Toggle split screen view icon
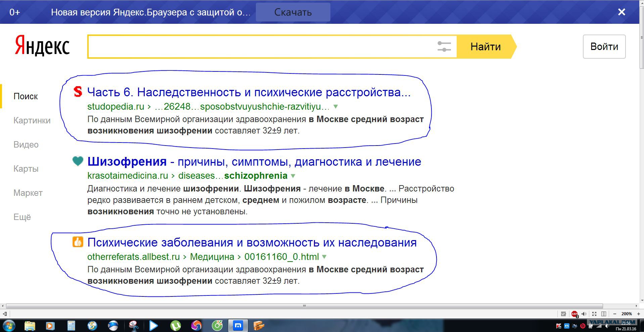The height and width of the screenshot is (332, 644). tap(604, 314)
